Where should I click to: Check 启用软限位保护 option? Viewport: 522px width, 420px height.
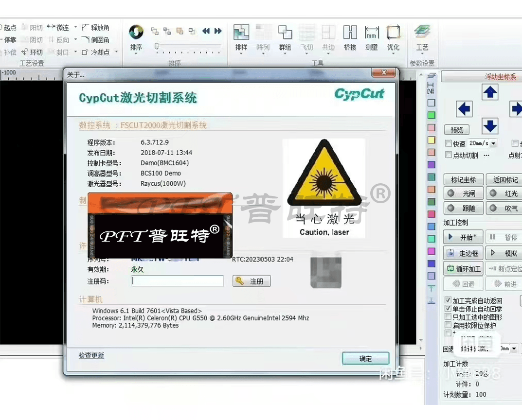point(448,325)
